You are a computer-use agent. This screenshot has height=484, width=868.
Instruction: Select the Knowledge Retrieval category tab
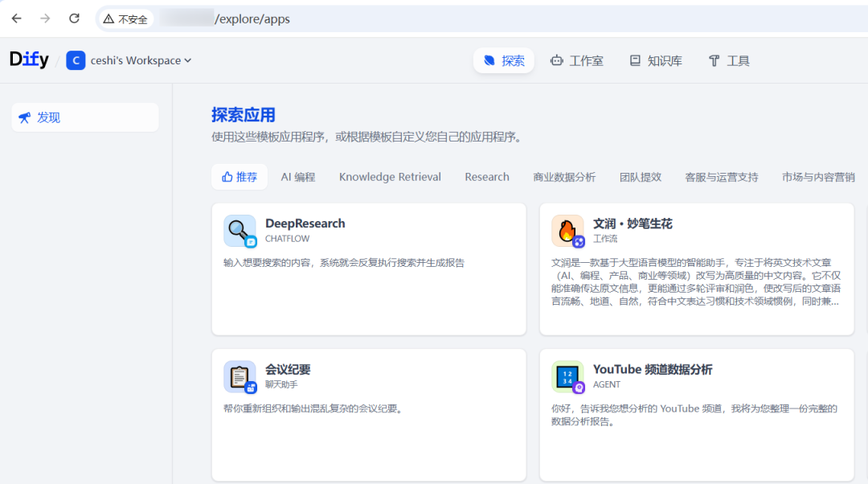point(391,177)
